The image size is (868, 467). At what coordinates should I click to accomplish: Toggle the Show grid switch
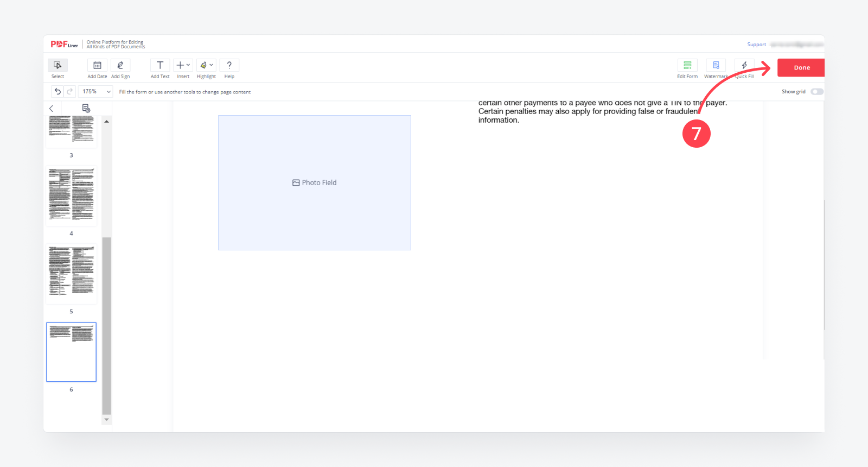[816, 92]
